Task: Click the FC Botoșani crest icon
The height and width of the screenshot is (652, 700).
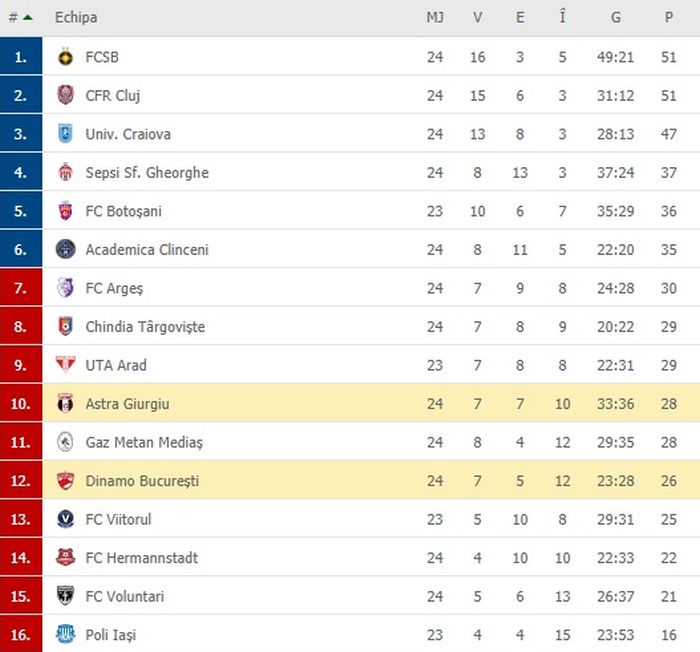Action: click(65, 211)
